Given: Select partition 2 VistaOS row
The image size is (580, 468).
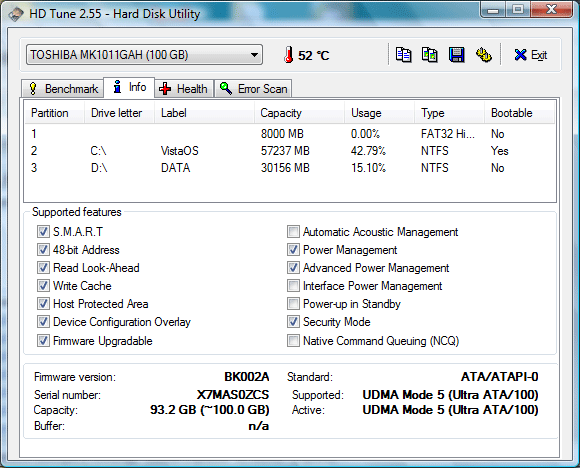Looking at the screenshot, I should 290,151.
